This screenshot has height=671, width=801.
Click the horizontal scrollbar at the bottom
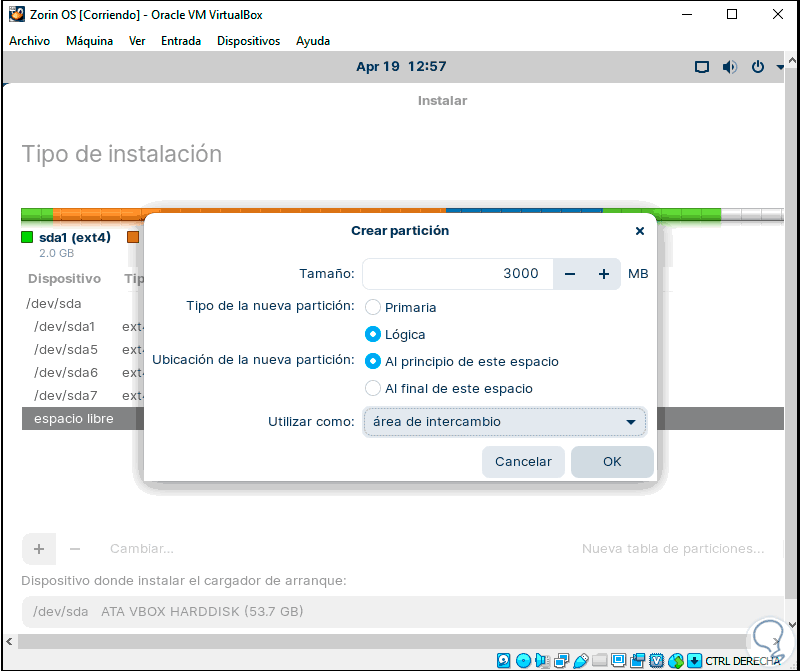point(382,641)
